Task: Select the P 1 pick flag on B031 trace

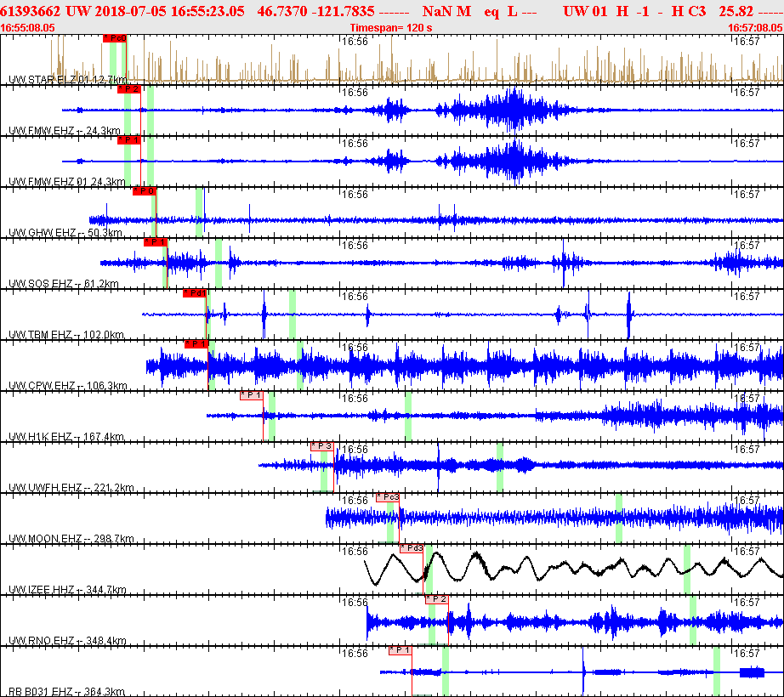Action: [401, 650]
